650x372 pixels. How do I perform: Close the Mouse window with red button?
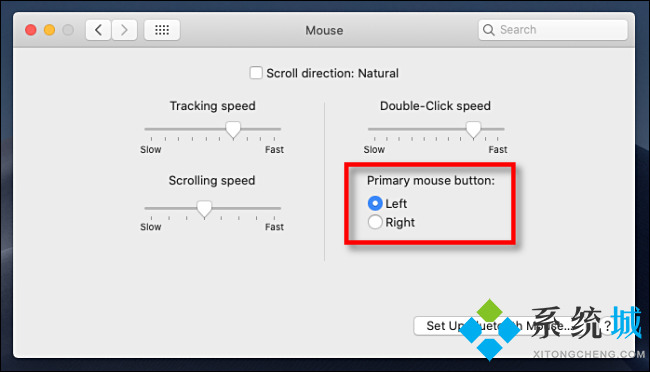pyautogui.click(x=31, y=30)
